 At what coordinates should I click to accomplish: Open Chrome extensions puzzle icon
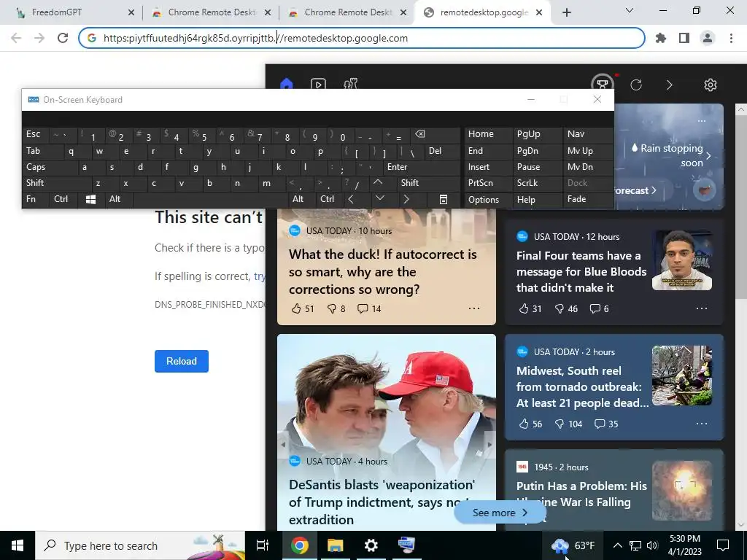click(x=661, y=38)
